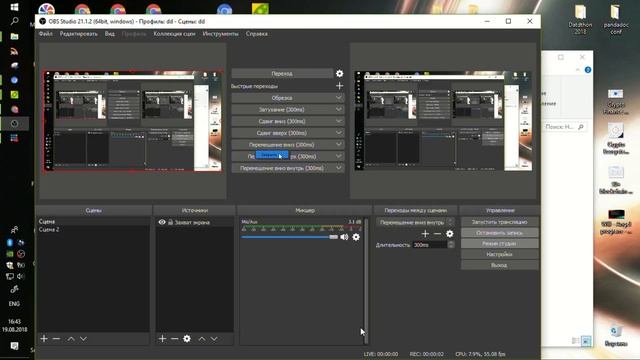Add a new source in Источники panel
640x360 pixels.
(x=162, y=338)
